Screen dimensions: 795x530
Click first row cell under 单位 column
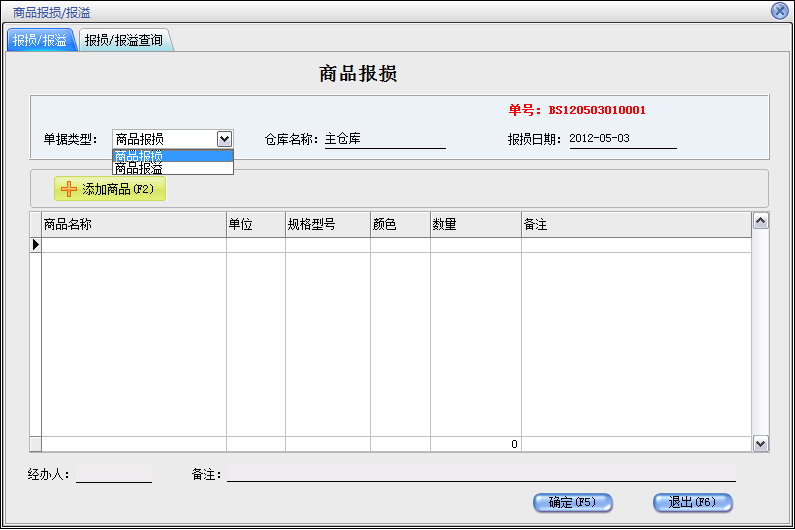255,245
